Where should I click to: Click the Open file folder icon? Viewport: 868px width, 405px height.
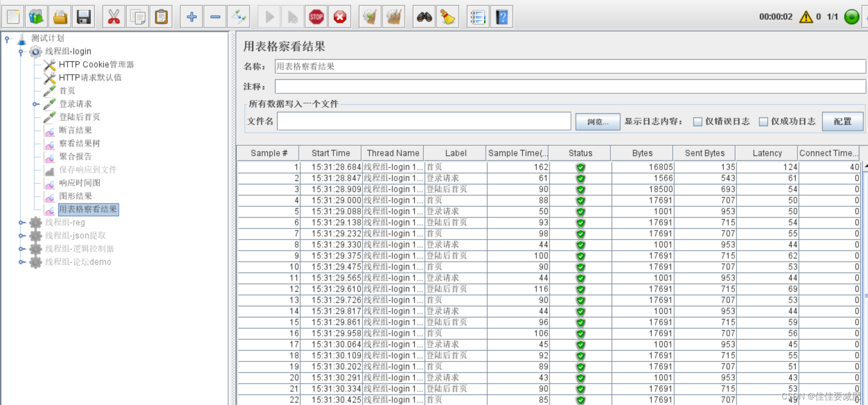60,17
